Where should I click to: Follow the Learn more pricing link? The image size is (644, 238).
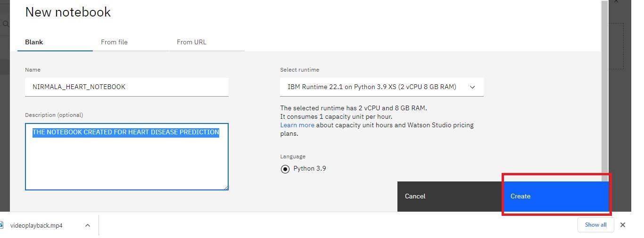coord(297,125)
